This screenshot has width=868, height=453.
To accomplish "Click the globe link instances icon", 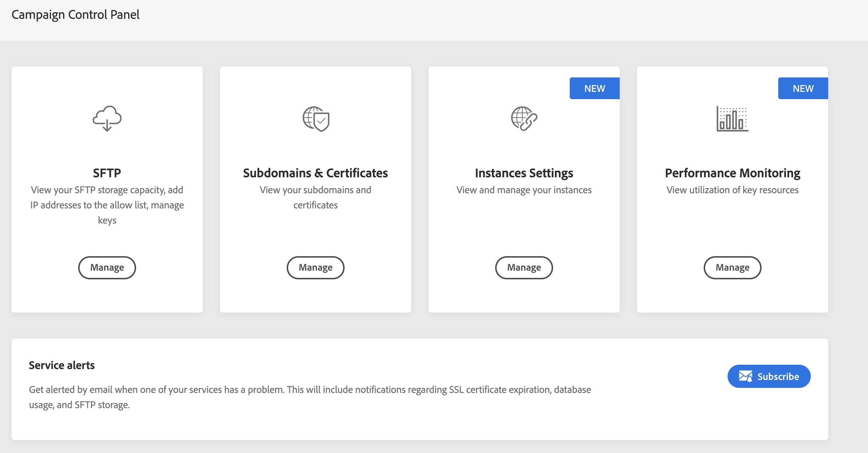I will (524, 119).
